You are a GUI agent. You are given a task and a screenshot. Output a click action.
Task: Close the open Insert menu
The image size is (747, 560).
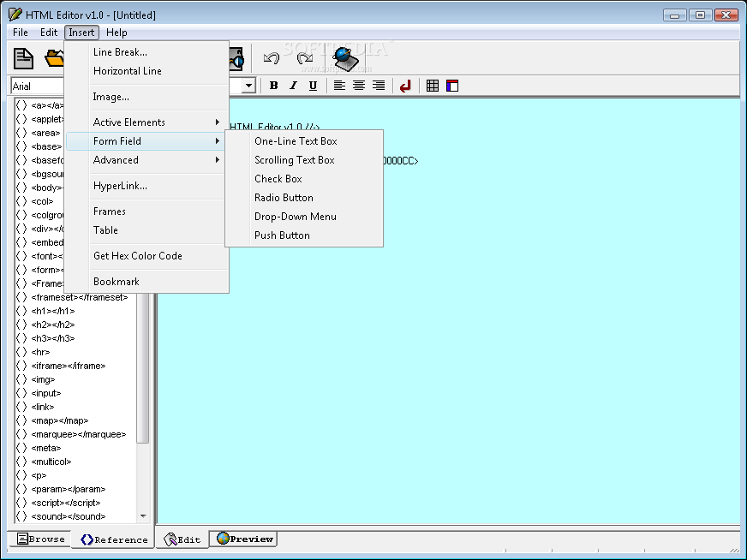tap(81, 33)
